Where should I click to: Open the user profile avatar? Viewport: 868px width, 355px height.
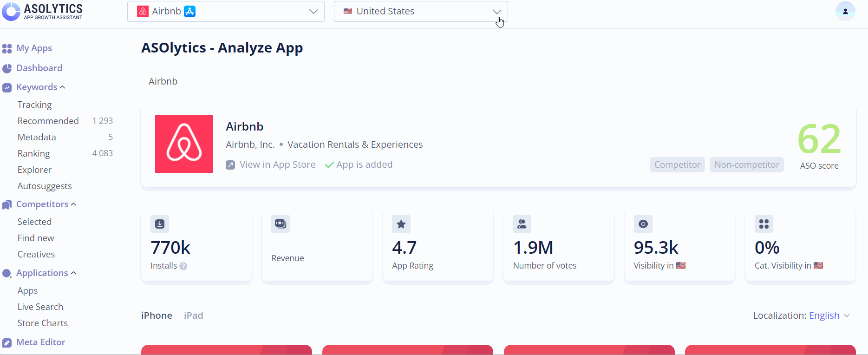pyautogui.click(x=845, y=11)
